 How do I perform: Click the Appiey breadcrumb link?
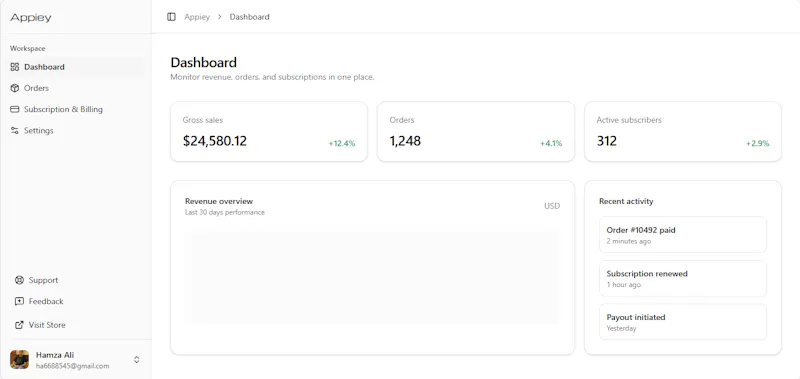point(197,17)
